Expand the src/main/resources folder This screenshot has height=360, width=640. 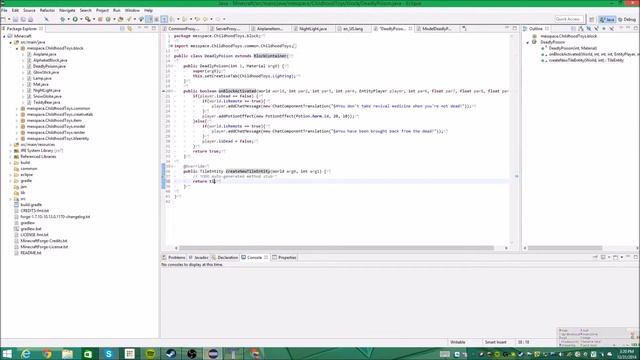tap(11, 144)
